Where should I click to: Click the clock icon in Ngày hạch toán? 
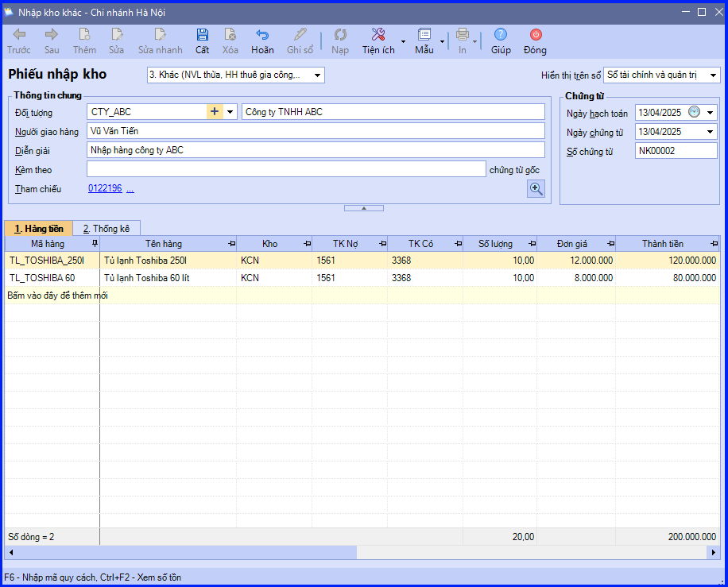click(x=694, y=112)
